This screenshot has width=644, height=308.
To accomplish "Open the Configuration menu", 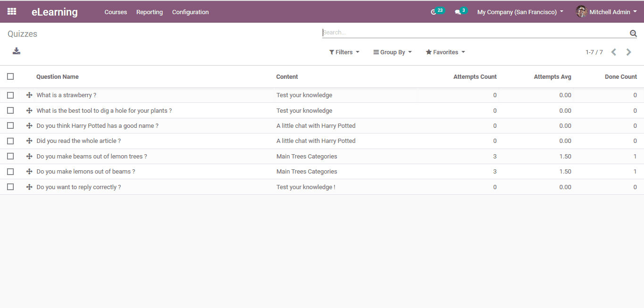I will coord(191,12).
